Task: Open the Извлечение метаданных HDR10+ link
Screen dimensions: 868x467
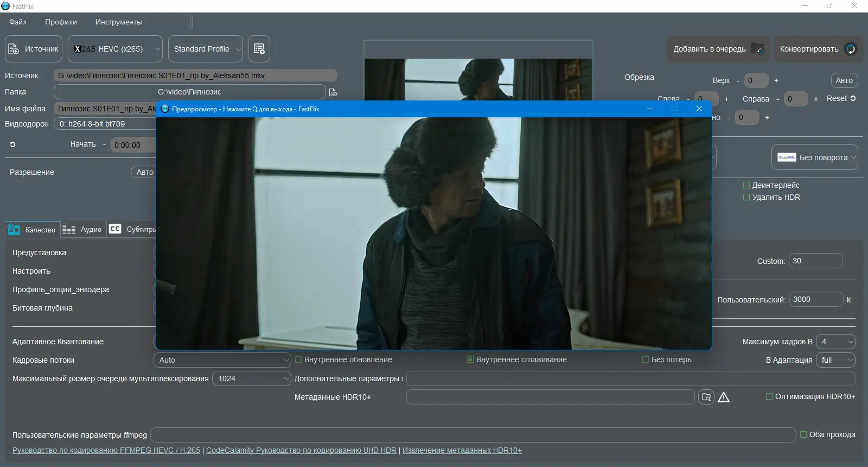Action: [x=462, y=450]
